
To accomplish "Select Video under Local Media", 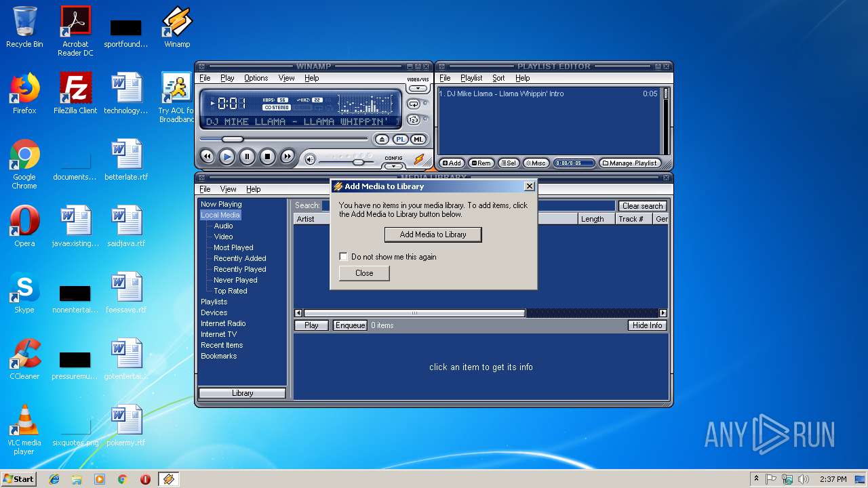I will 223,237.
